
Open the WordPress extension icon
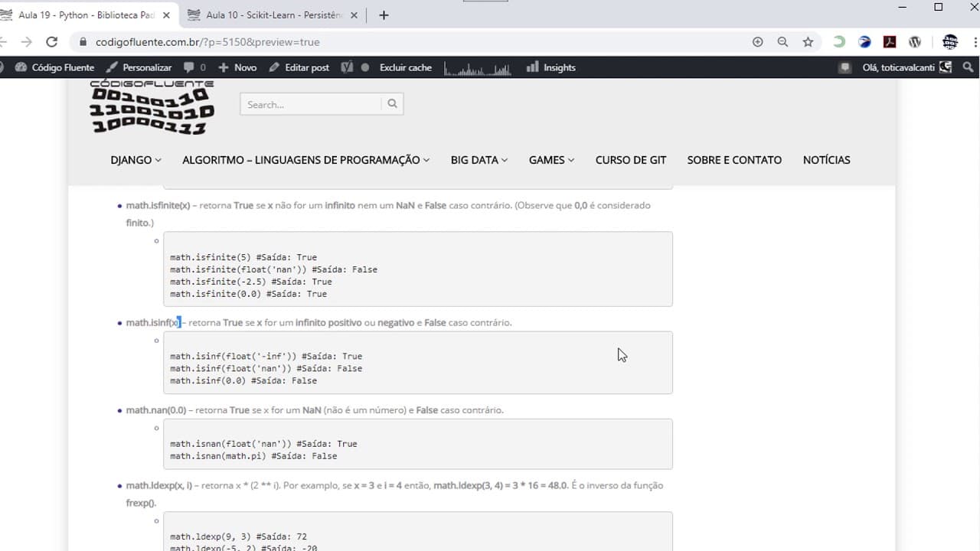coord(915,42)
